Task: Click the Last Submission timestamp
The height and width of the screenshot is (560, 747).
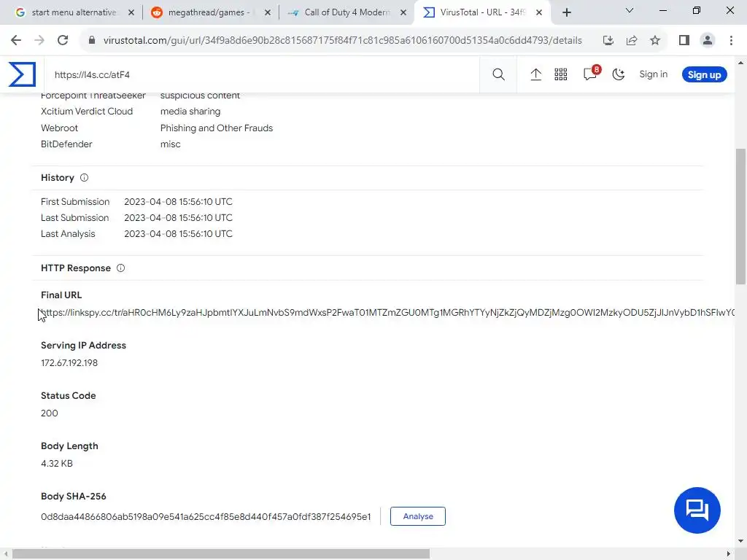Action: pyautogui.click(x=178, y=217)
